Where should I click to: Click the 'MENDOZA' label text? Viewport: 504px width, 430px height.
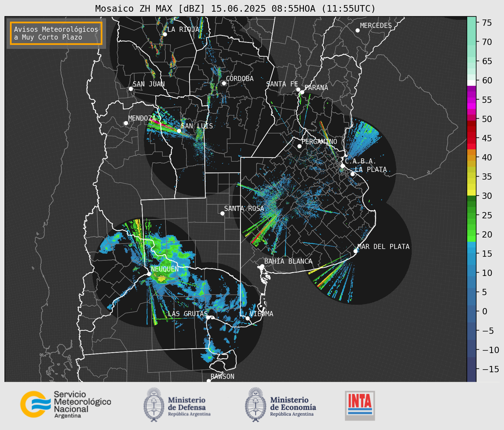[x=142, y=118]
